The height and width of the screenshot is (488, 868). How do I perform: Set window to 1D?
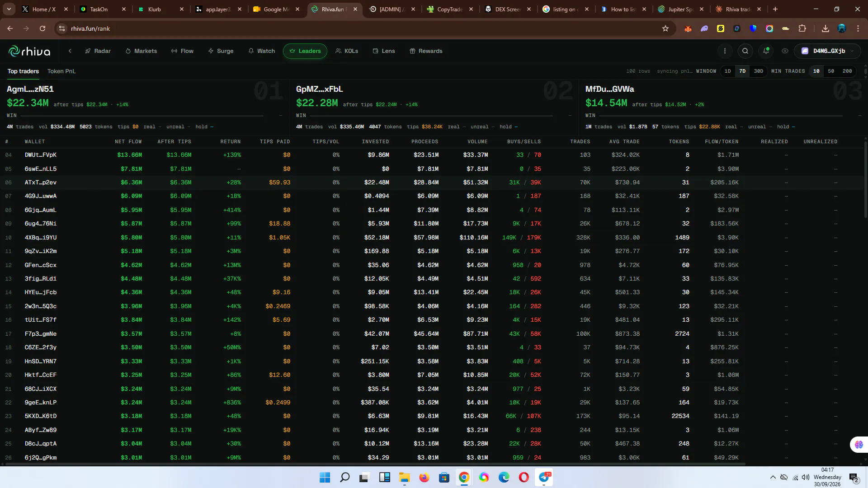(727, 71)
